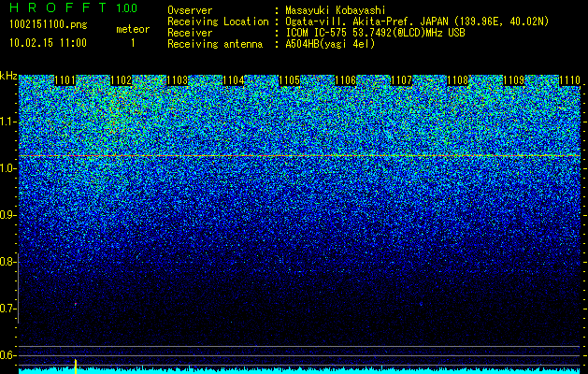
Task: Click the 1102 time marker
Action: (x=122, y=80)
